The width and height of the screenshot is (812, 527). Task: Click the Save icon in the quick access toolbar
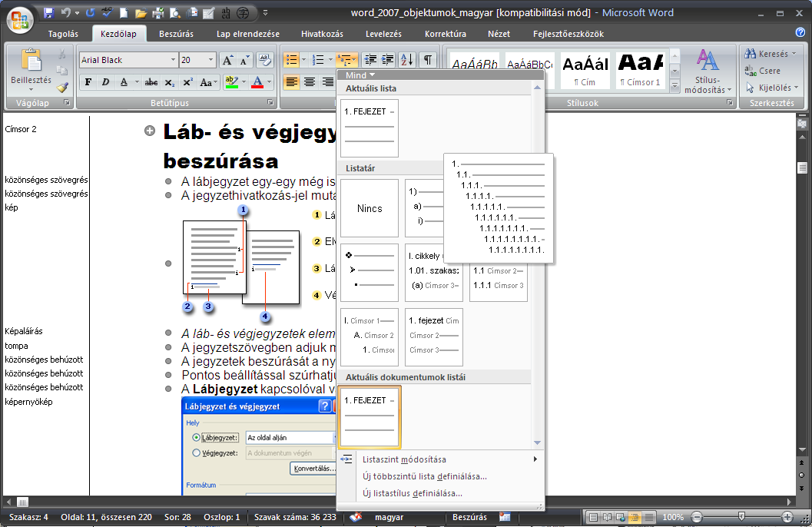point(48,13)
